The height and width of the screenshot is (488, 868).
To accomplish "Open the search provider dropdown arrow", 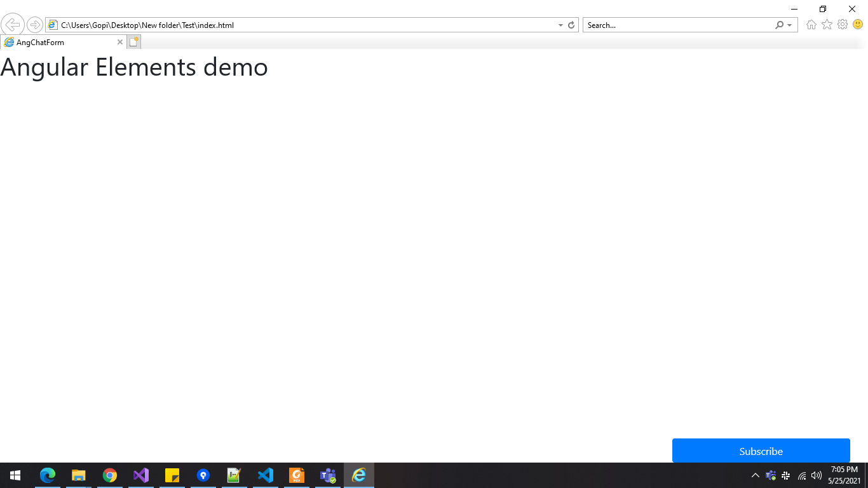I will (x=789, y=25).
